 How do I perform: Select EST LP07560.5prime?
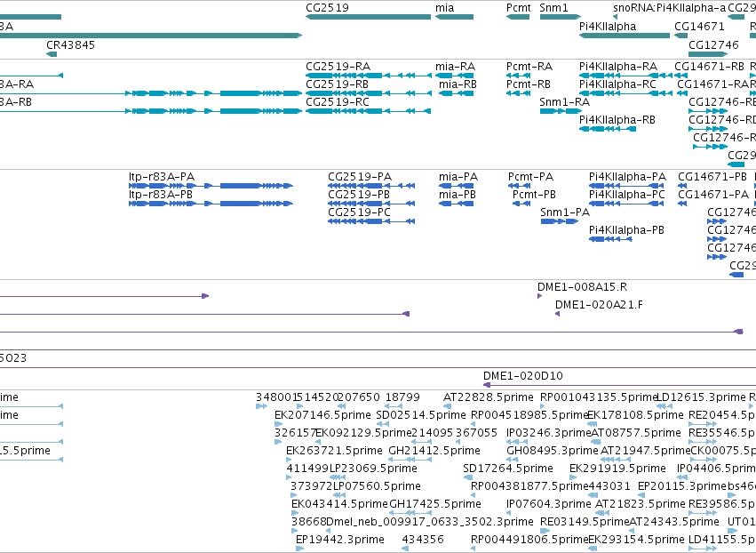377,486
